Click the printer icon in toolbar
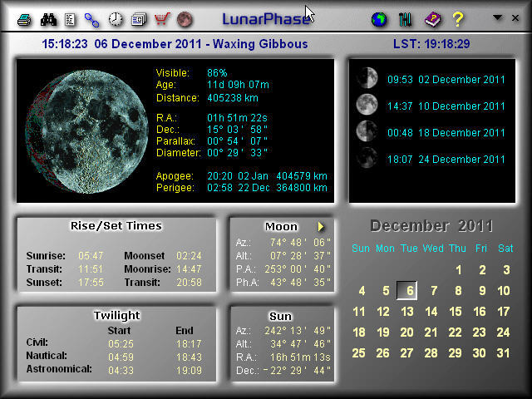The image size is (532, 399). tap(25, 18)
